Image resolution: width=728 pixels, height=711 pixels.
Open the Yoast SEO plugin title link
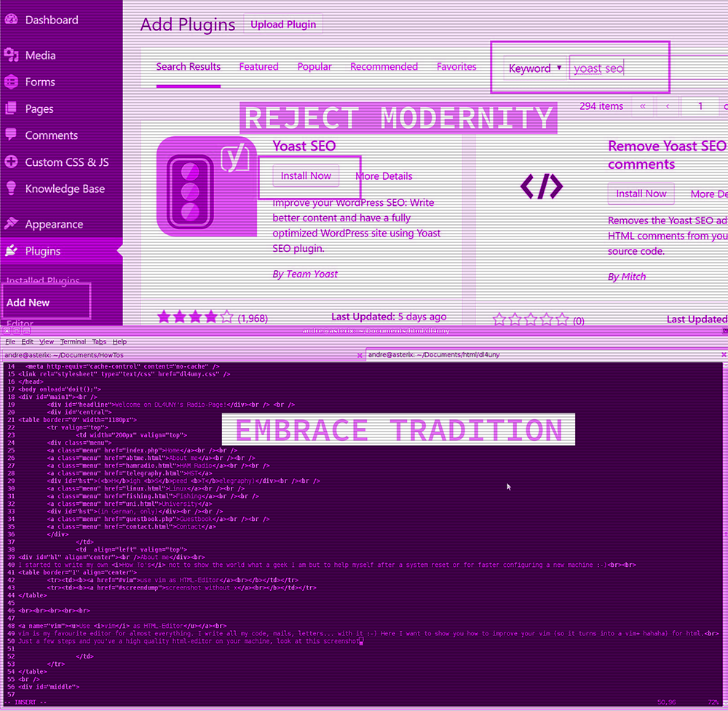[x=304, y=146]
